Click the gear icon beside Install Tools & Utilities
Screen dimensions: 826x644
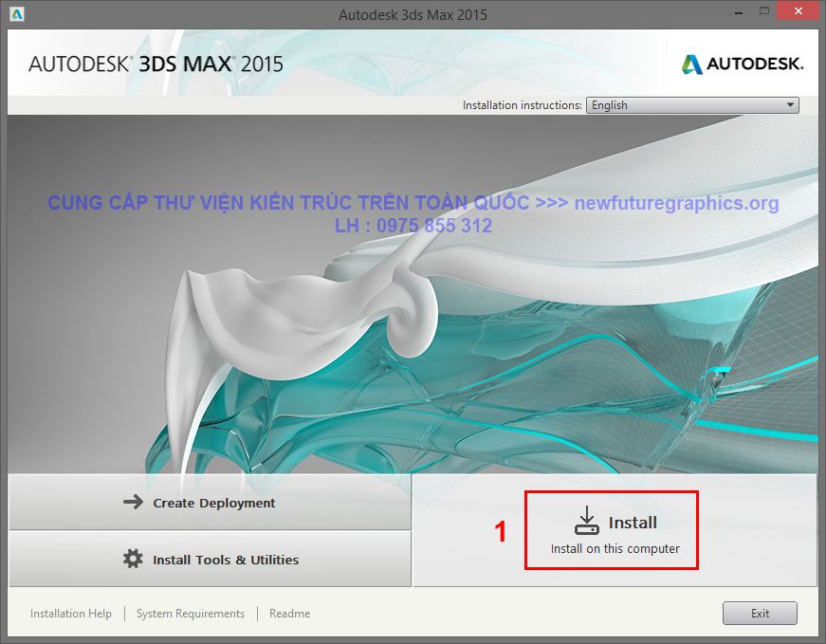coord(133,559)
